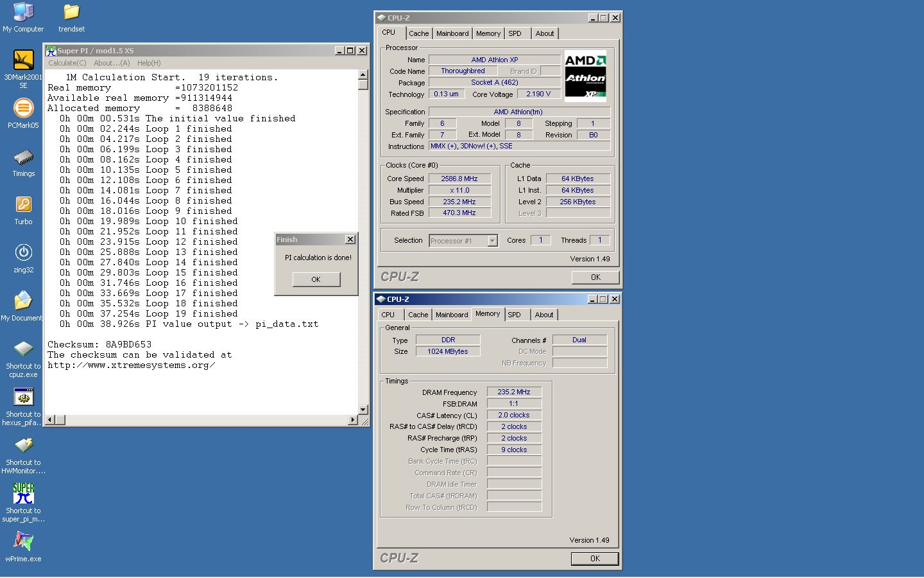Click the lower CPU-Z Memory window title icon
924x578 pixels.
[381, 299]
